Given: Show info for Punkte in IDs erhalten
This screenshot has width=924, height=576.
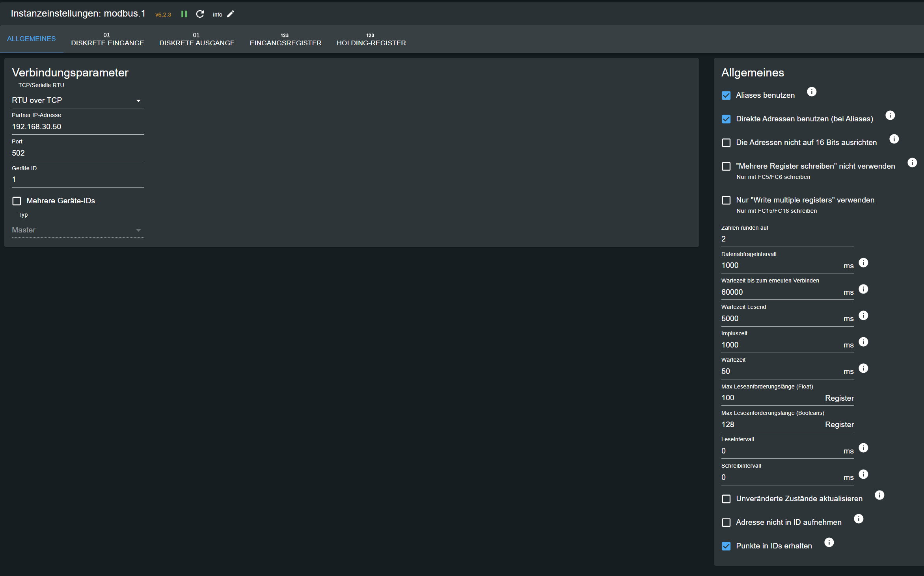Looking at the screenshot, I should pos(829,543).
